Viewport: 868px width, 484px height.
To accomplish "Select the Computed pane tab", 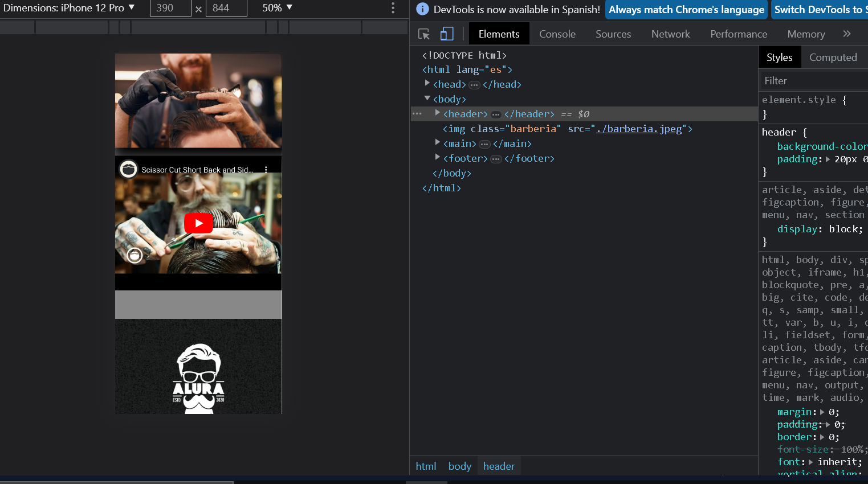I will point(833,58).
